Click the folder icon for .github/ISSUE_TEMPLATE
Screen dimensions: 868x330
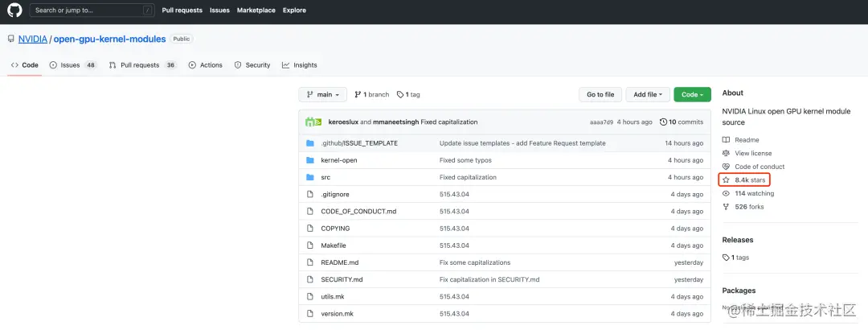(310, 143)
